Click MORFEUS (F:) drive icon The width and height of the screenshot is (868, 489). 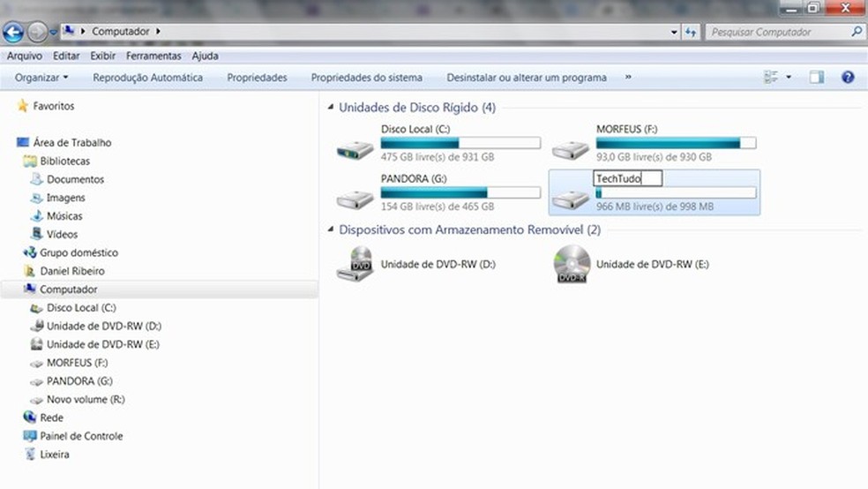[x=571, y=148]
